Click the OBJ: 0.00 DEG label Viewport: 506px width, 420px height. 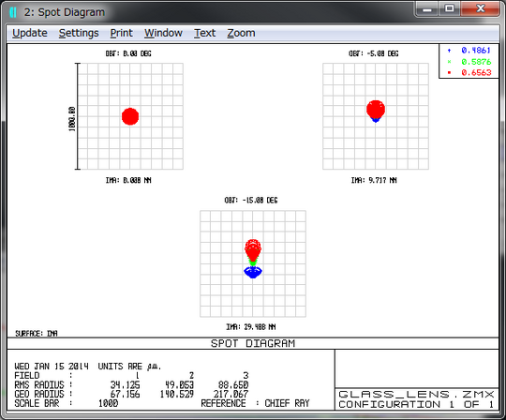coord(128,53)
